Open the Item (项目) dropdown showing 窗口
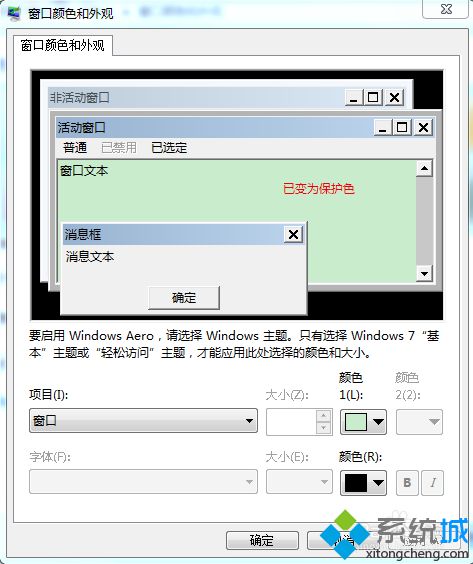The width and height of the screenshot is (473, 564). 144,420
